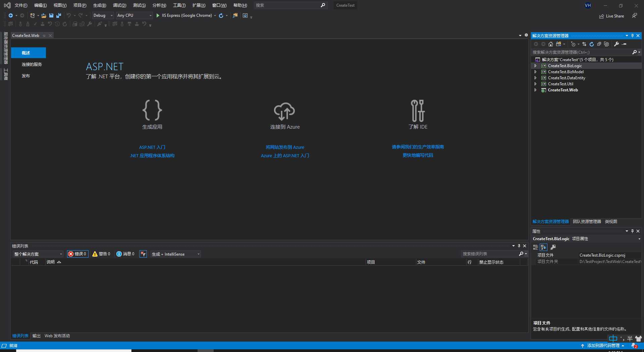
Task: Switch to the 输出 tab
Action: (36, 336)
